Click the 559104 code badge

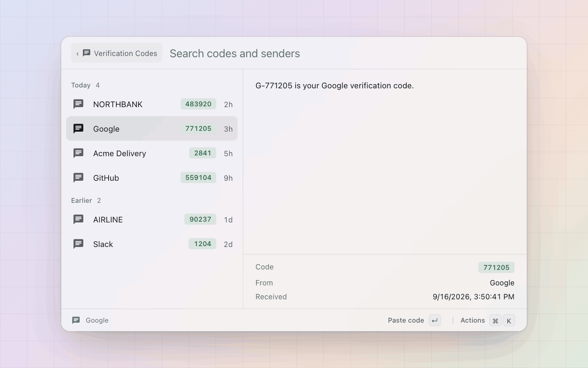coord(198,177)
